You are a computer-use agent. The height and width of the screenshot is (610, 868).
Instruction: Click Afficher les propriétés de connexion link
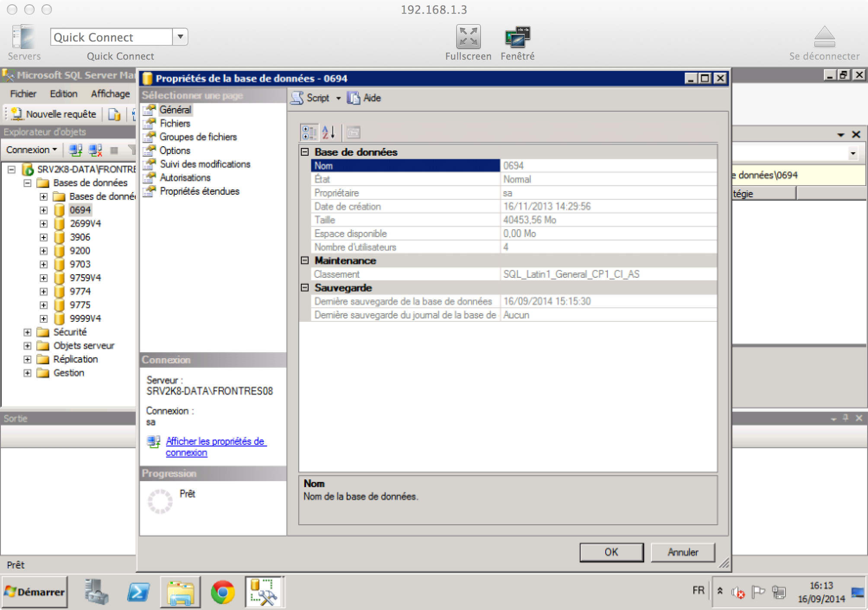pos(216,447)
